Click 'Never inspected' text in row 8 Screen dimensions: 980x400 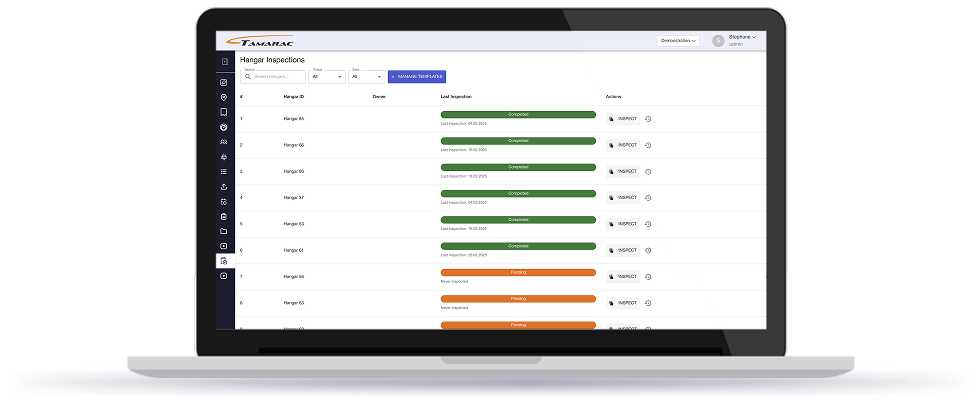tap(454, 308)
